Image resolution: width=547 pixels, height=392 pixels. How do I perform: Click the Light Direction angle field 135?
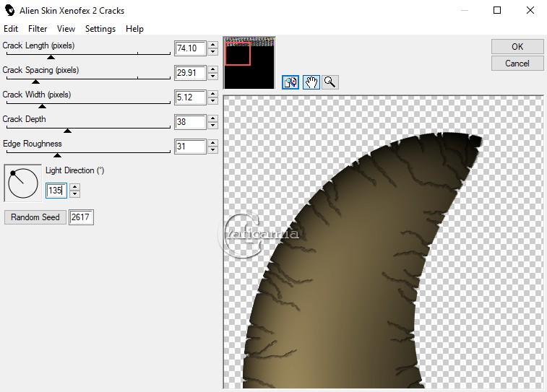pos(56,191)
